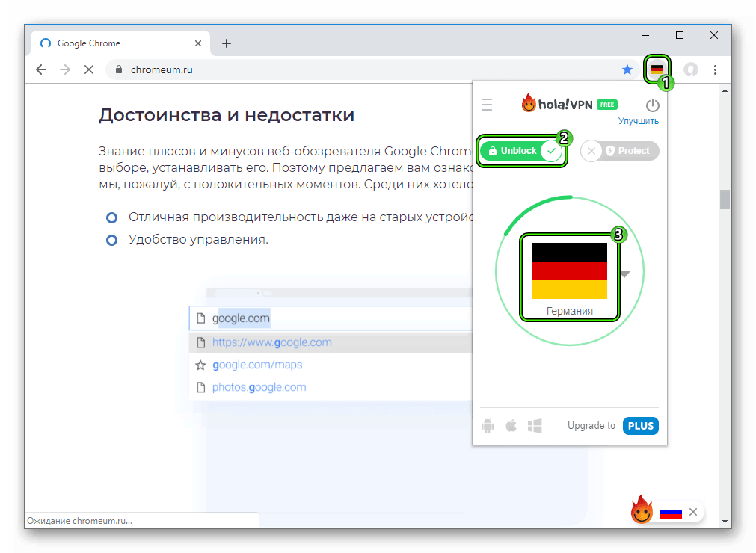Click the lock icon in address bar
Image resolution: width=756 pixels, height=553 pixels.
(119, 69)
